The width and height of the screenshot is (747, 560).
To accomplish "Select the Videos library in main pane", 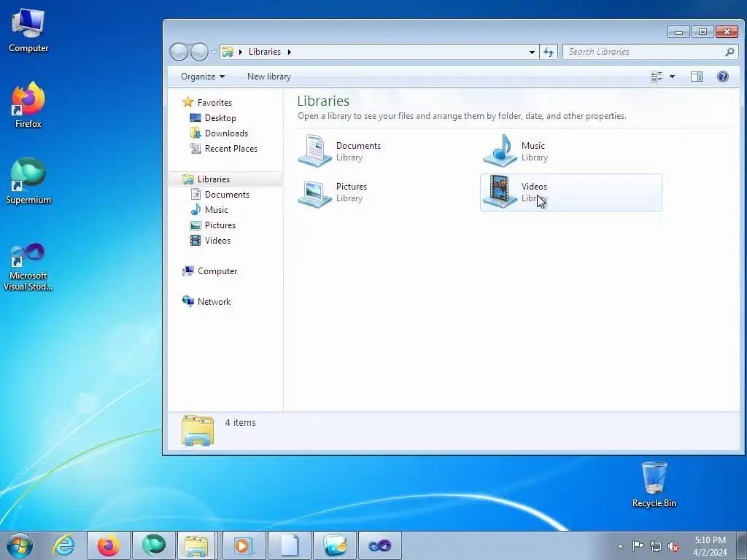I will [570, 192].
